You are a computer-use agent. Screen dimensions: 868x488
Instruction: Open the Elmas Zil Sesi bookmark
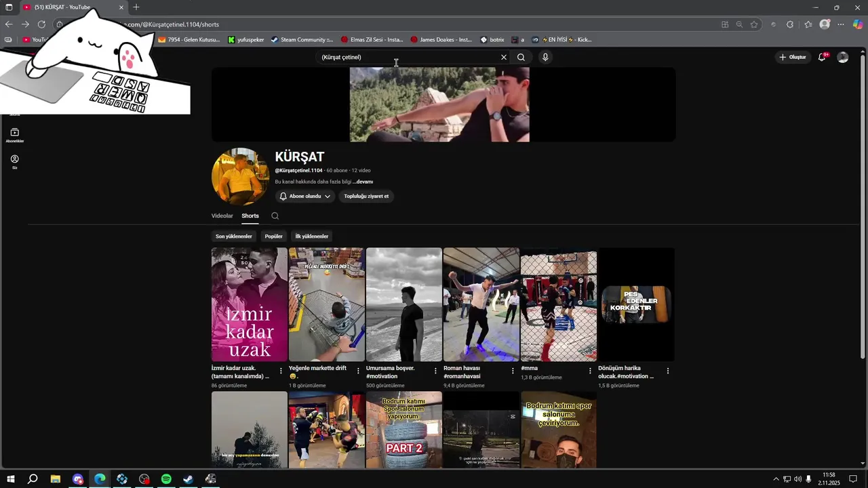tap(372, 39)
